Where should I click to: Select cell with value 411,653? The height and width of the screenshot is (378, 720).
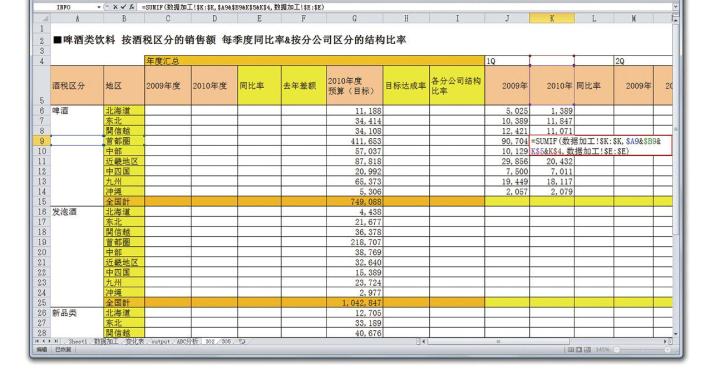coord(354,141)
